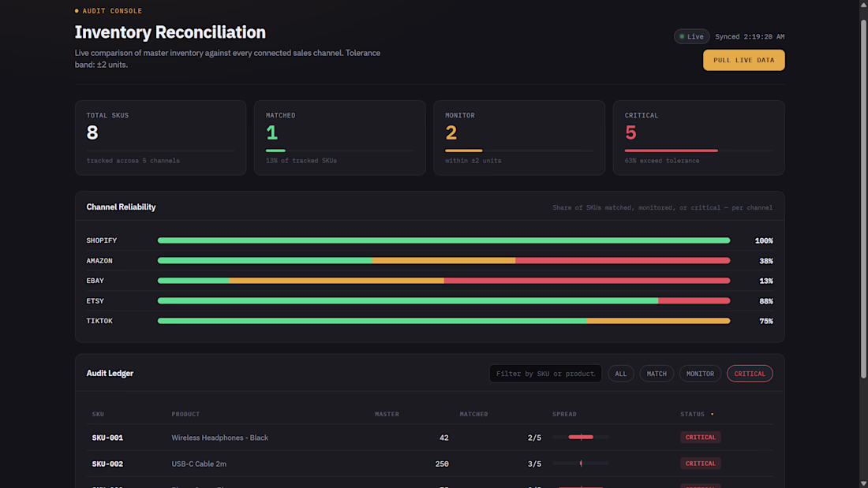The height and width of the screenshot is (488, 868).
Task: Select the ALL filter pill
Action: click(x=620, y=374)
